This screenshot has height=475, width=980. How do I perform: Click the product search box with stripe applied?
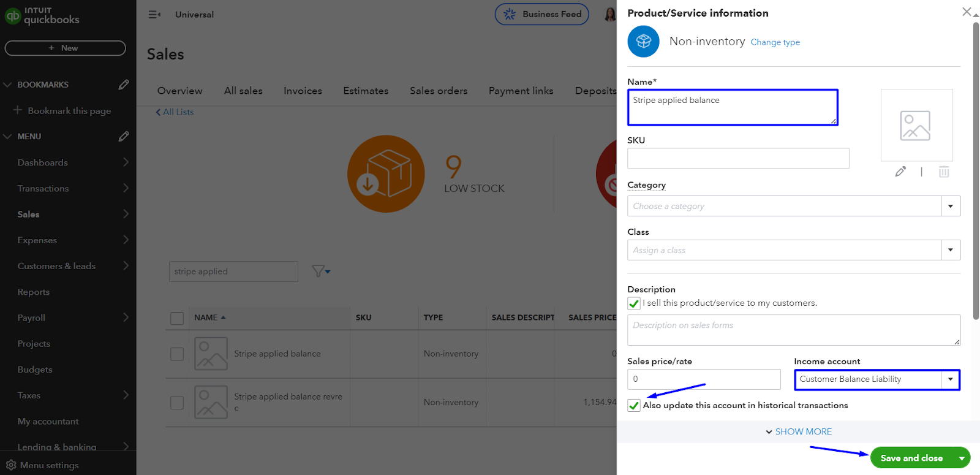point(233,272)
